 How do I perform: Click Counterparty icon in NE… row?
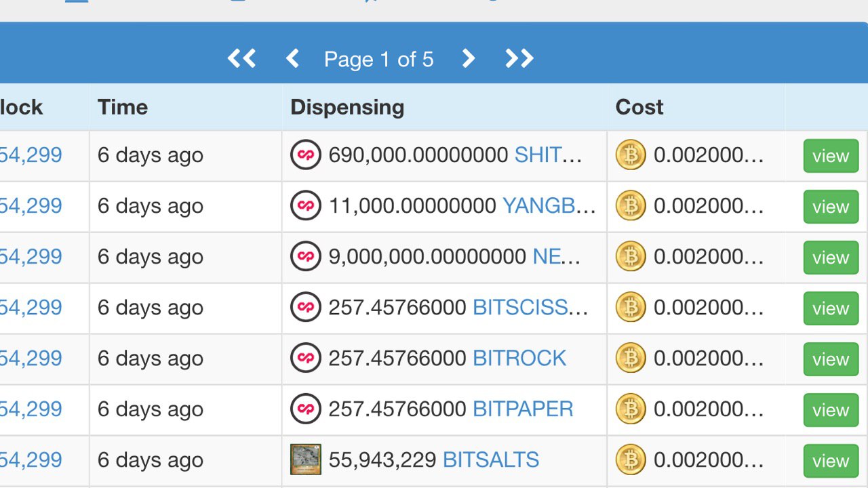306,257
